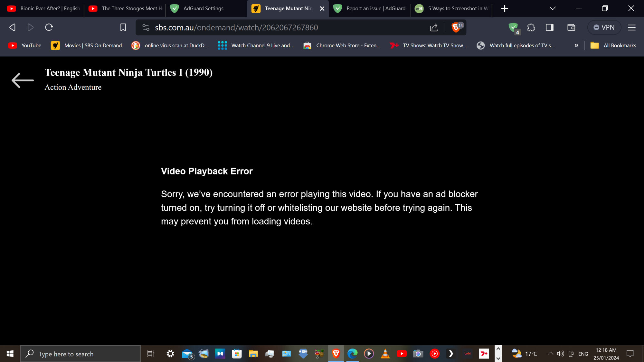Screen dimensions: 644x362
Task: Expand hidden bookmarks chevron
Action: tap(576, 45)
